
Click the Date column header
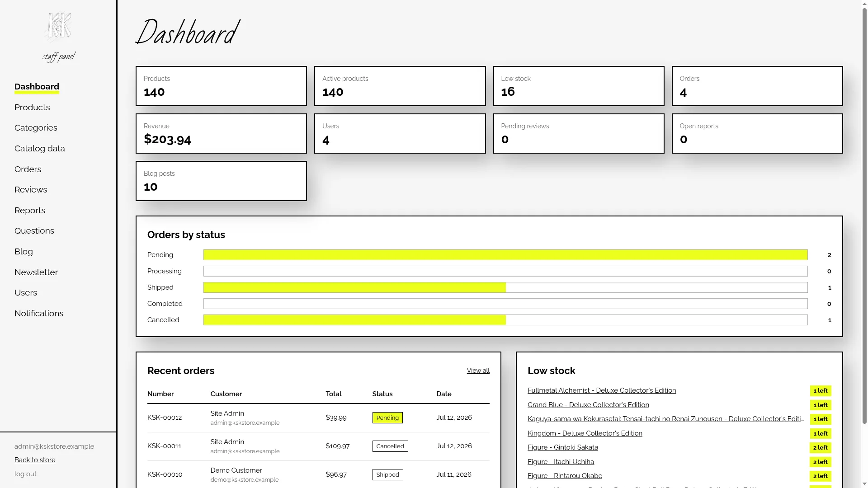tap(444, 394)
